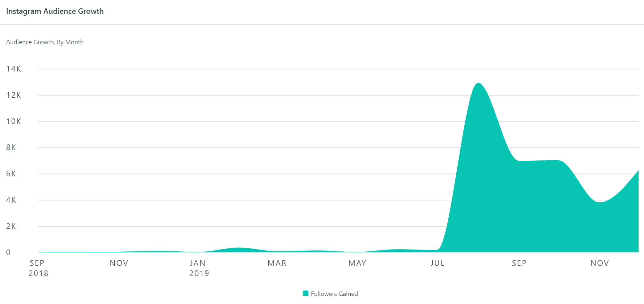Click the peak of the followers area chart
The width and height of the screenshot is (644, 304).
tap(478, 83)
